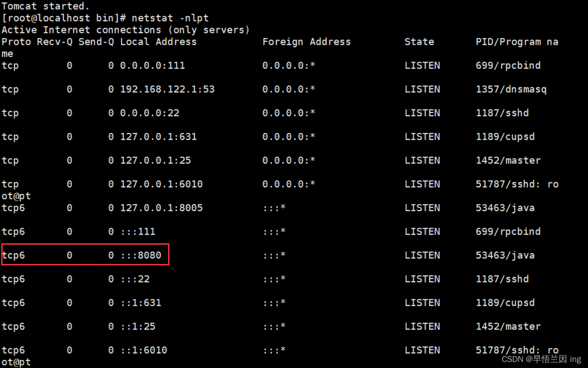Click 53463/java in the :::8080 row

click(x=505, y=255)
